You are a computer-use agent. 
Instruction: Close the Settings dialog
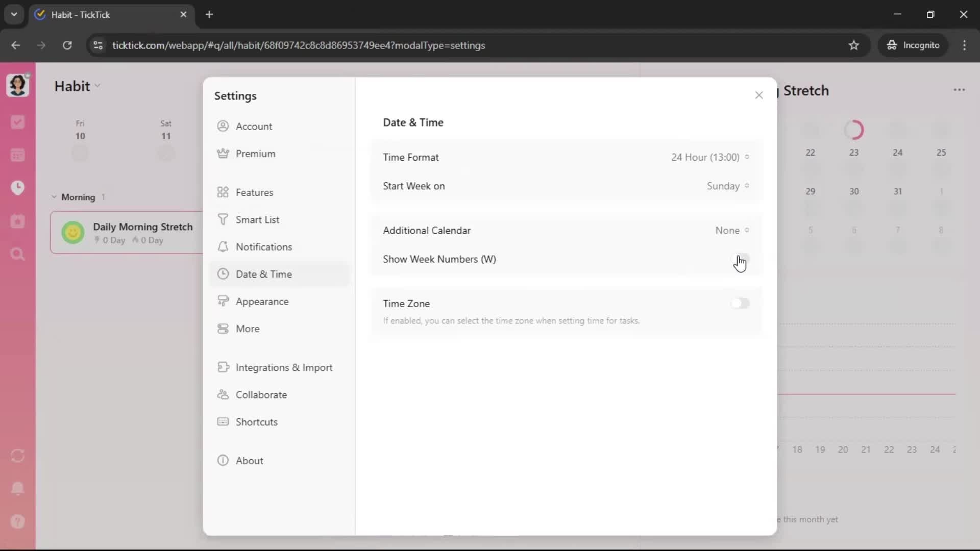pyautogui.click(x=758, y=95)
